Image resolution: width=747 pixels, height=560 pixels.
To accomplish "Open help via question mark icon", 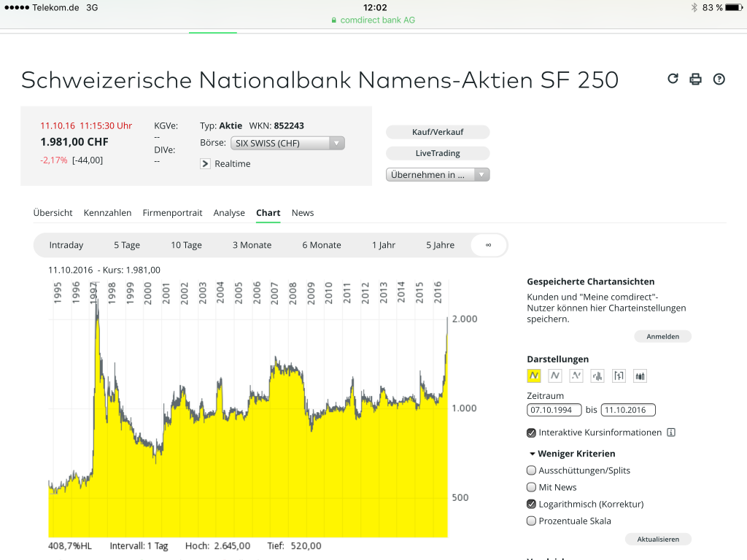I will point(719,79).
